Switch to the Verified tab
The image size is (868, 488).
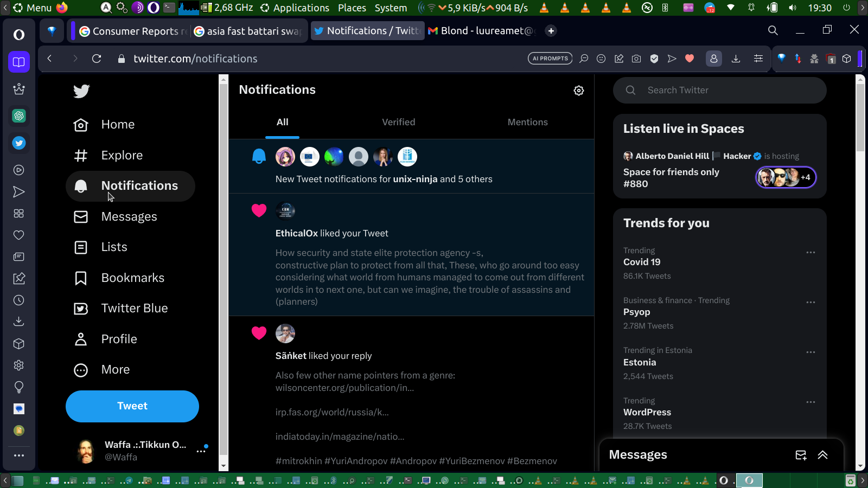point(398,123)
